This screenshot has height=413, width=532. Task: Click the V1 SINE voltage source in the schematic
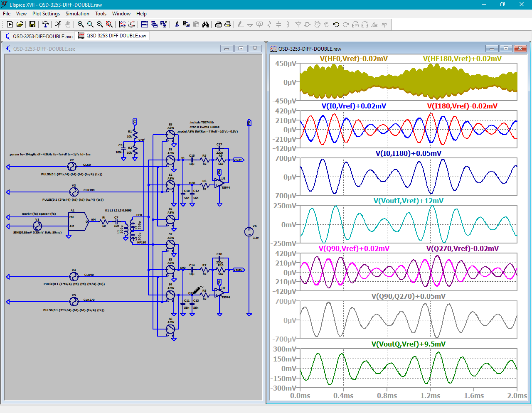pyautogui.click(x=37, y=226)
